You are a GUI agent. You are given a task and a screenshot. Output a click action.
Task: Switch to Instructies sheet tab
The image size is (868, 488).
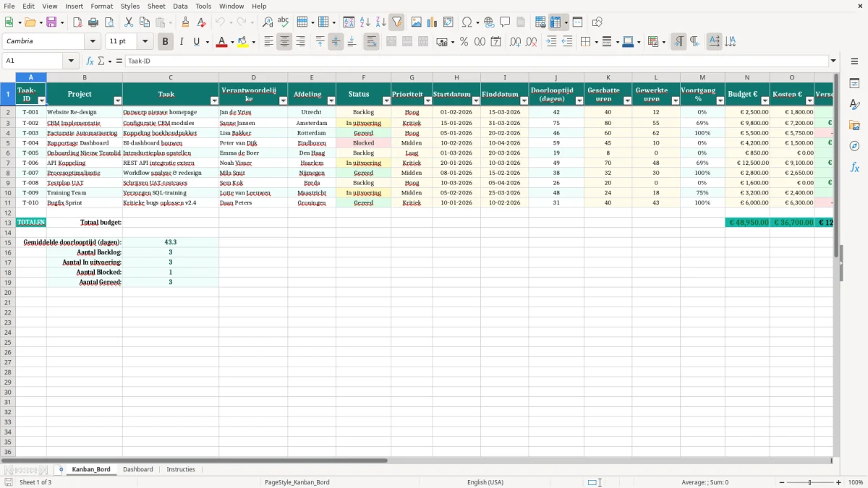(x=181, y=469)
